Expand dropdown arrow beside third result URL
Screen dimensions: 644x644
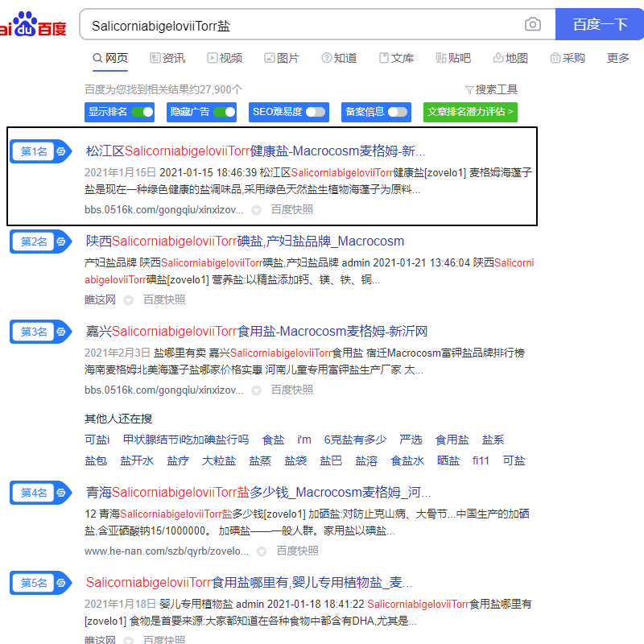pos(256,390)
